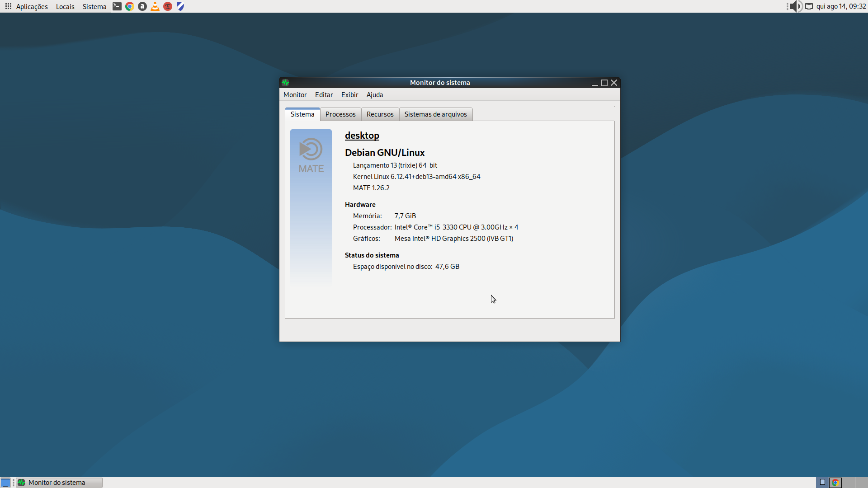Switch to first workspace in the pager

(x=822, y=483)
